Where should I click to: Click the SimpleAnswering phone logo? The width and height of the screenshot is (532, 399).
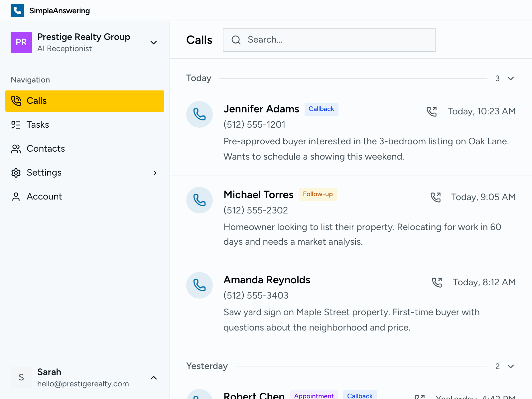click(17, 10)
